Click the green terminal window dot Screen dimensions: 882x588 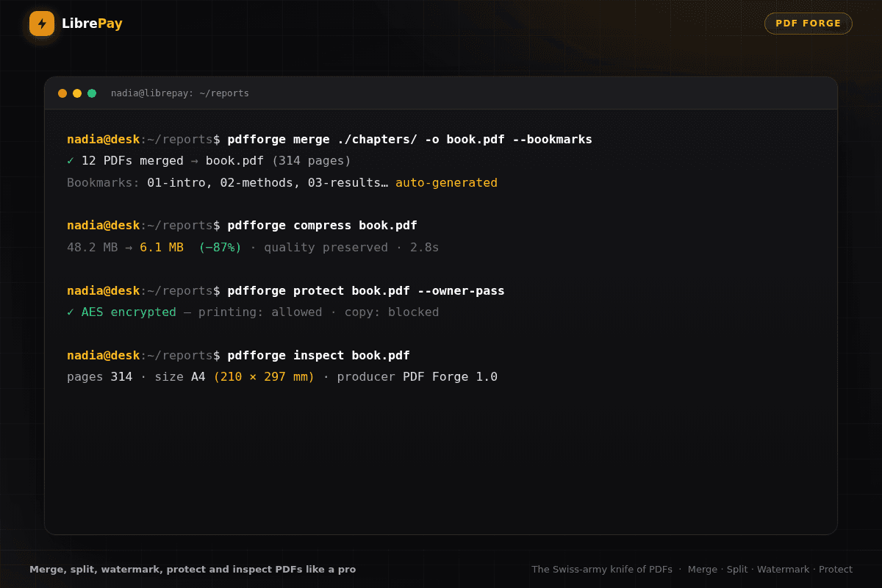click(x=92, y=93)
